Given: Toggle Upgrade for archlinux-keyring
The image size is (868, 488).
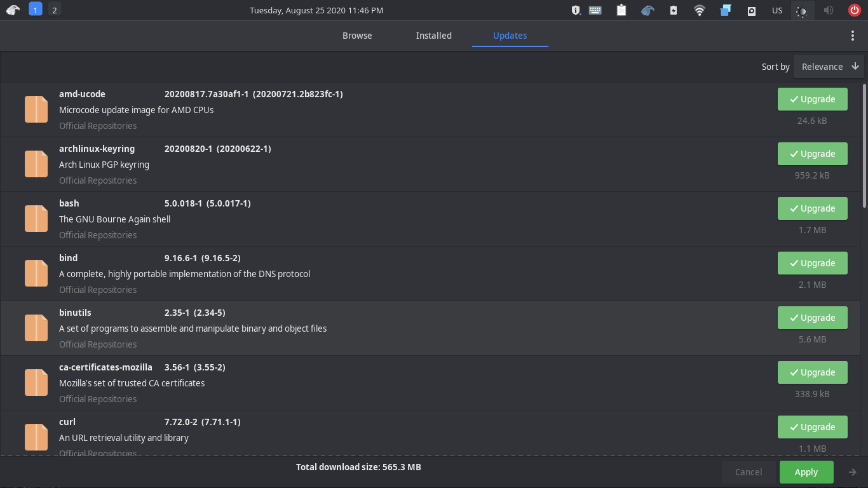Looking at the screenshot, I should click(813, 154).
